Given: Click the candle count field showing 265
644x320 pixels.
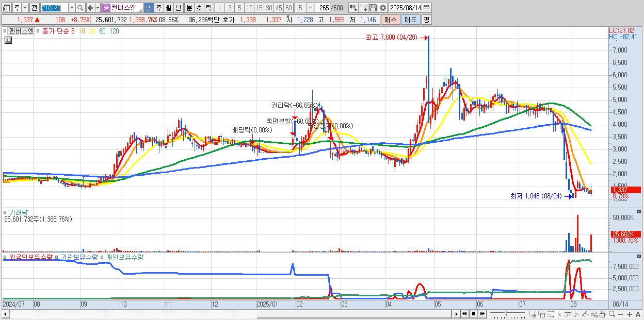Looking at the screenshot, I should pos(323,8).
